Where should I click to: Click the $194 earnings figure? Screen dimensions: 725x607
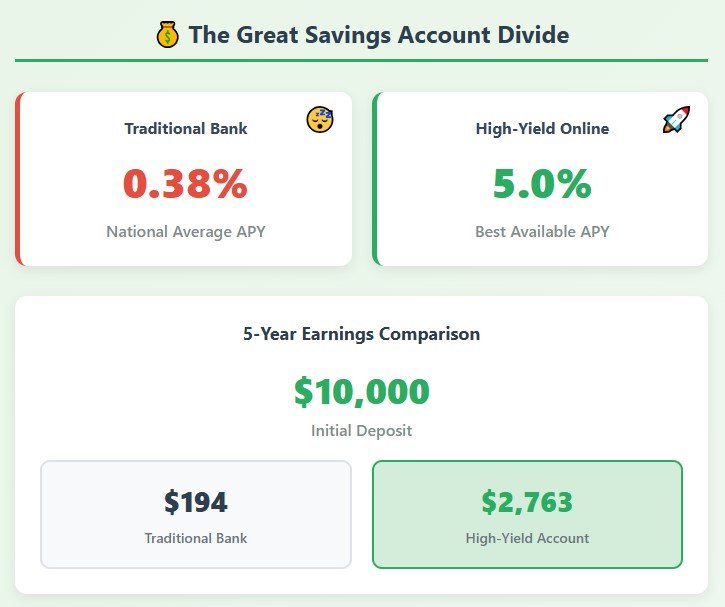click(x=196, y=502)
